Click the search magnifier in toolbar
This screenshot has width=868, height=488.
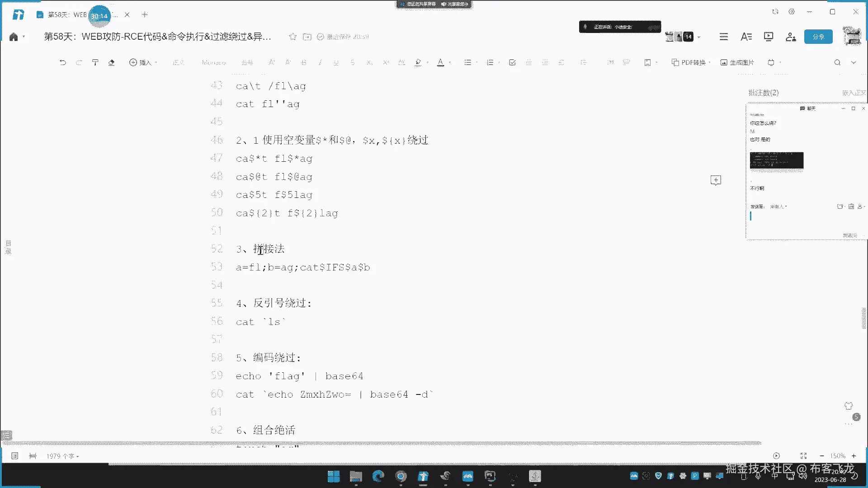tap(837, 62)
